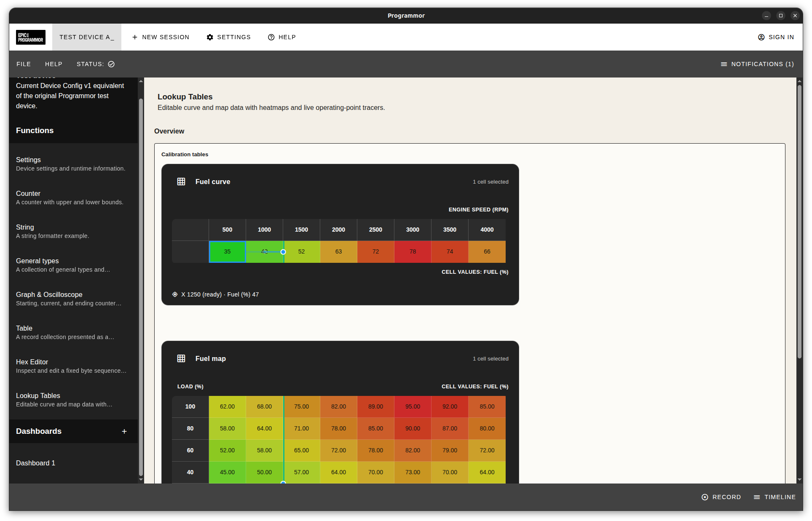Open the String function
Screen dimensions: 812x521
click(x=73, y=231)
